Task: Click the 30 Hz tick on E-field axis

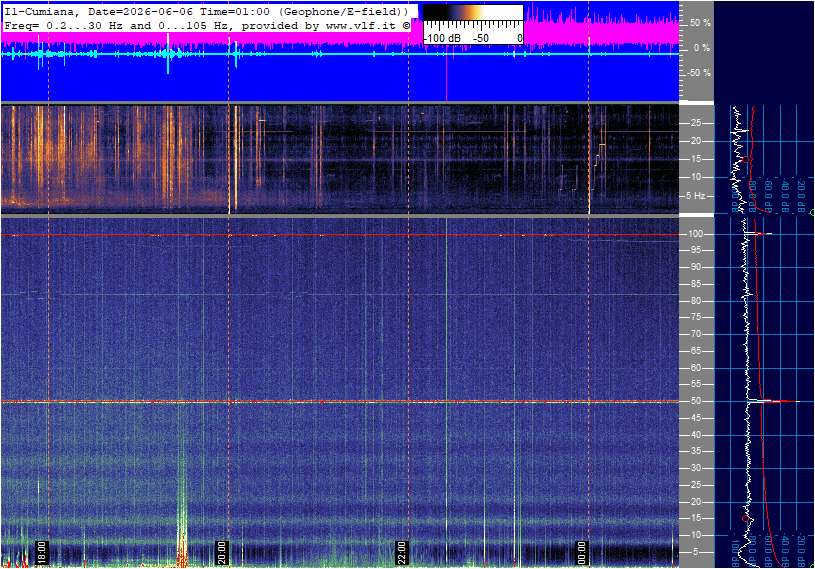Action: tap(695, 468)
